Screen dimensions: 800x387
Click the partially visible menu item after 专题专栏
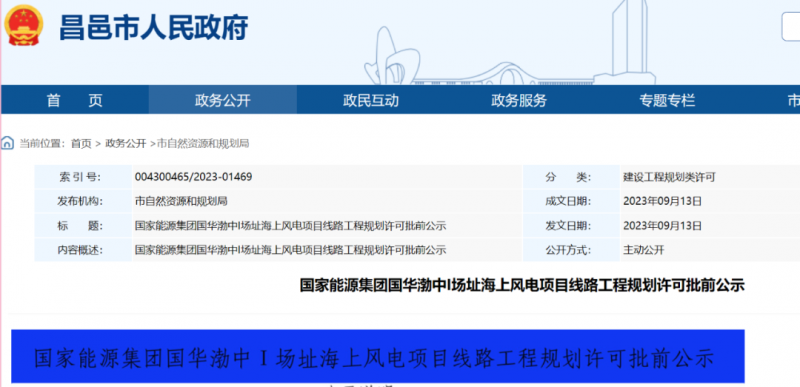pos(793,100)
